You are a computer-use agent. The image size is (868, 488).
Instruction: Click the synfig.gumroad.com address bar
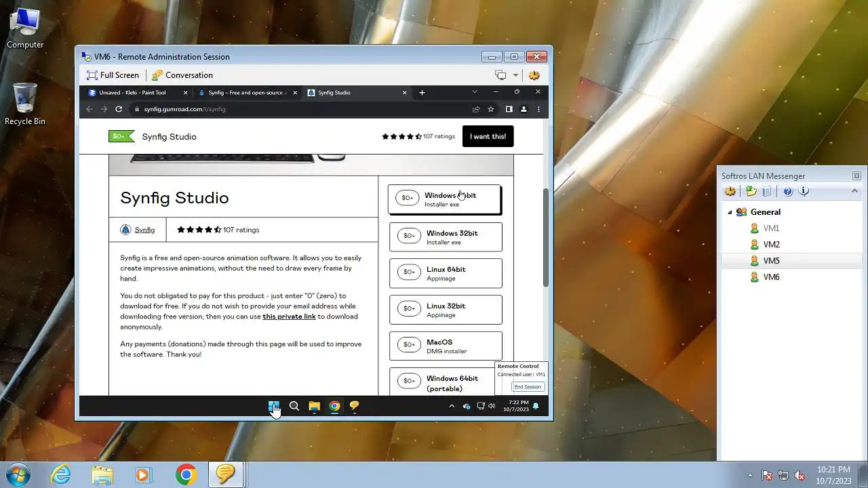[298, 109]
